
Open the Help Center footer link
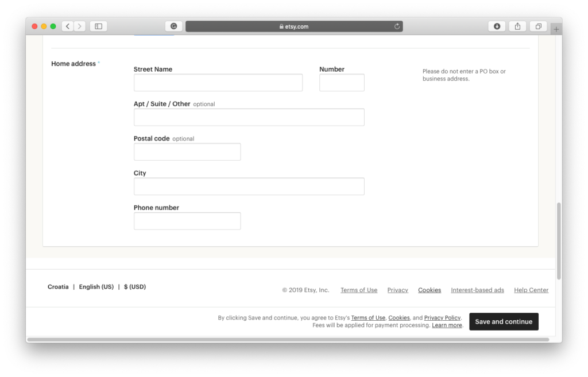coord(531,290)
